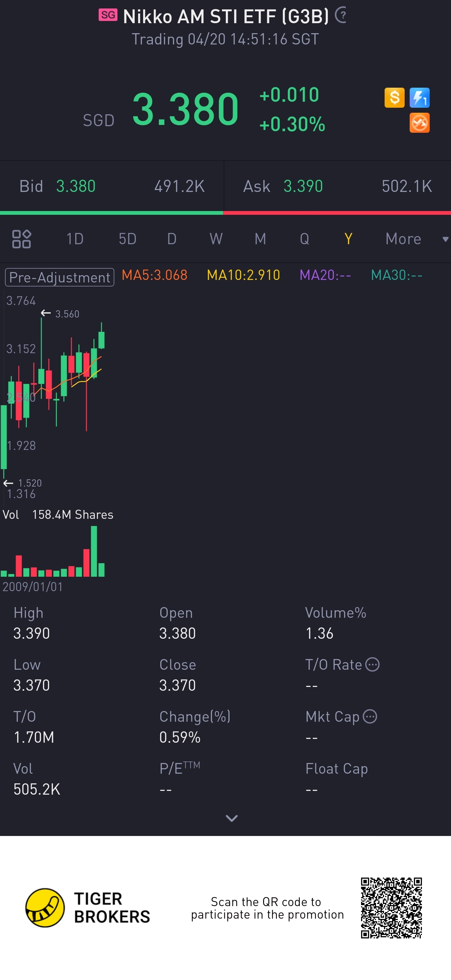Expand more stock details with down chevron

(x=231, y=818)
